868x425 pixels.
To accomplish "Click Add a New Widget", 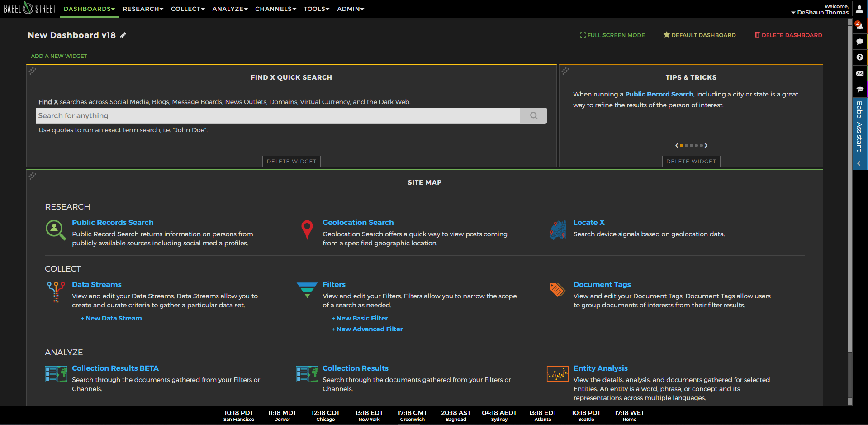I will pos(59,56).
